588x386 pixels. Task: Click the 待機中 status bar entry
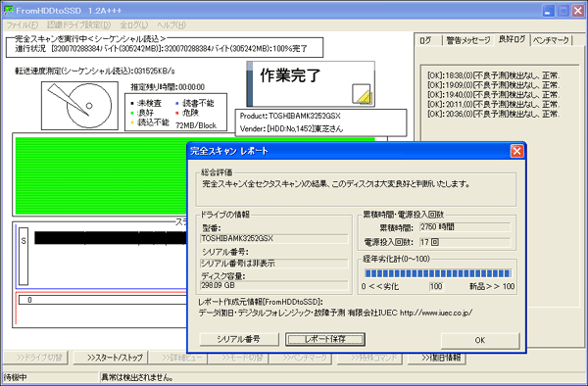coord(15,377)
